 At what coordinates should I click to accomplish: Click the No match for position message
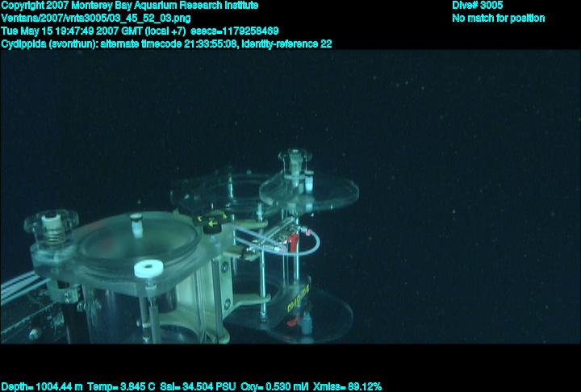click(x=498, y=19)
